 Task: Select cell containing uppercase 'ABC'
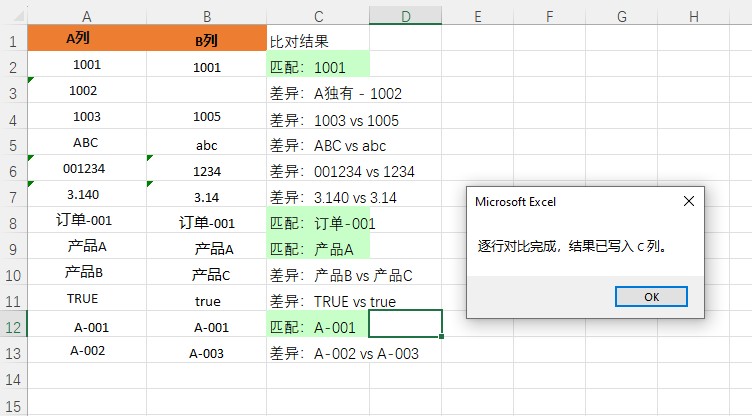coord(87,142)
